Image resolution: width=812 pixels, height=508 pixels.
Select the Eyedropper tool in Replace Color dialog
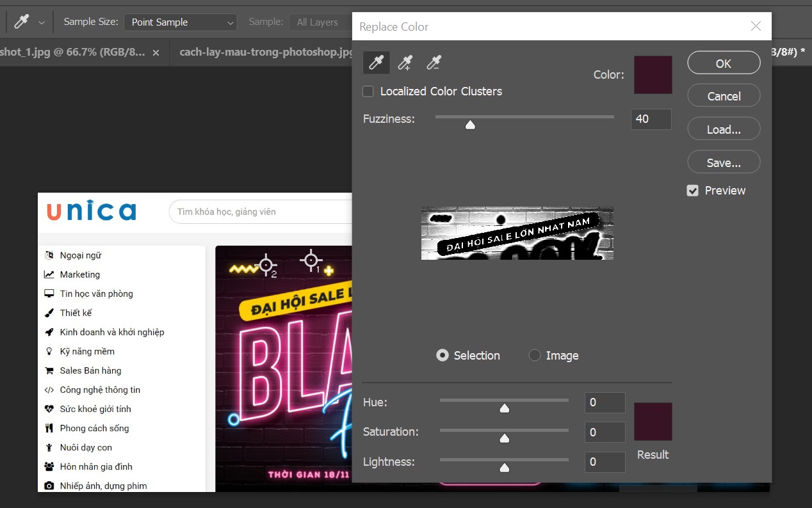377,63
